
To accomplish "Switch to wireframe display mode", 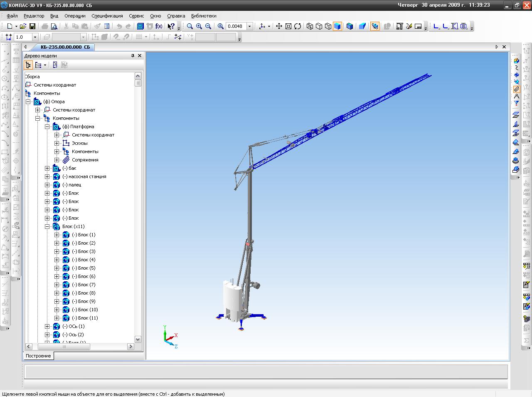I will point(310,26).
